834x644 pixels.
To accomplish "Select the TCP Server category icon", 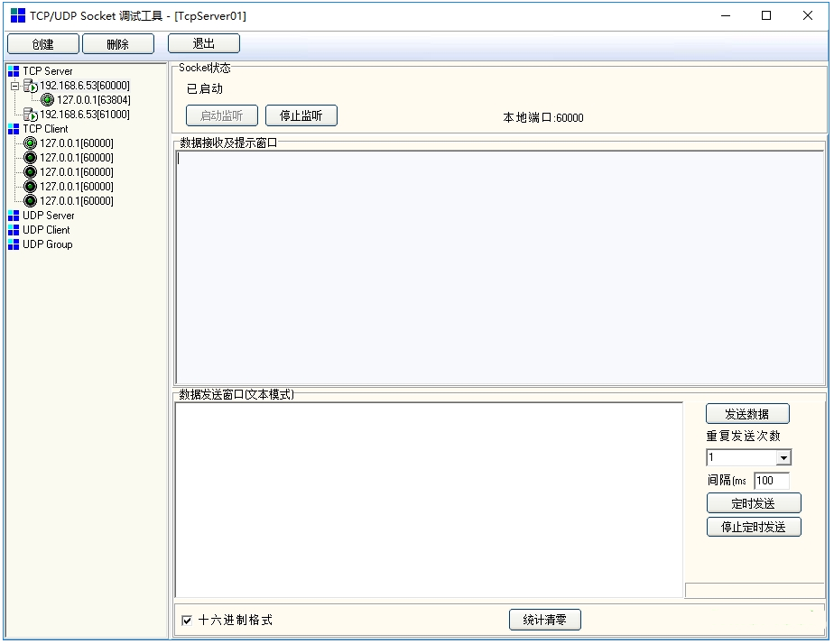I will [13, 71].
